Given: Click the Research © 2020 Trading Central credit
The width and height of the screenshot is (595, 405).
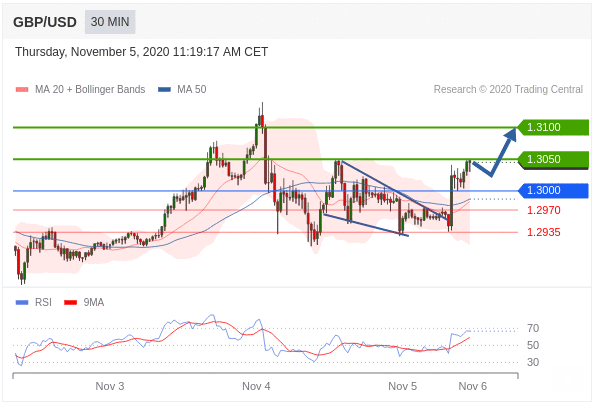Looking at the screenshot, I should coord(508,90).
